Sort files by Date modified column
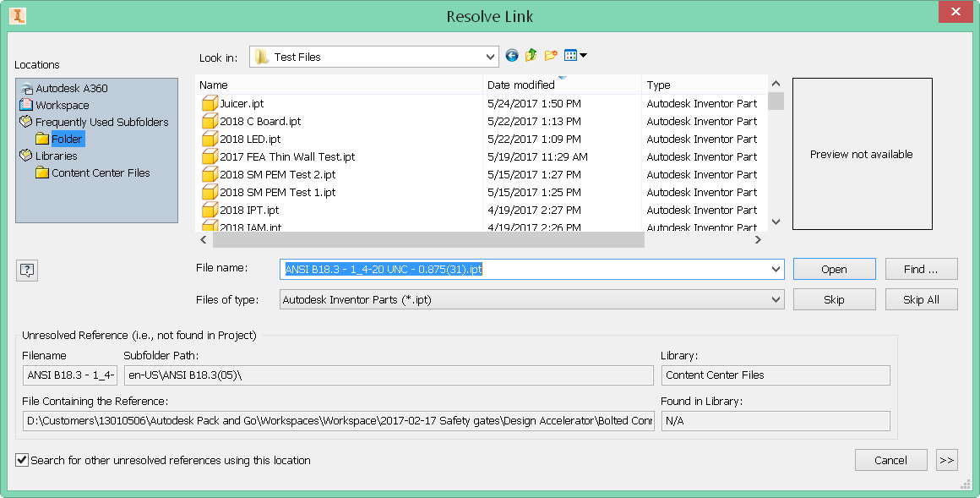This screenshot has width=980, height=498. pyautogui.click(x=562, y=85)
